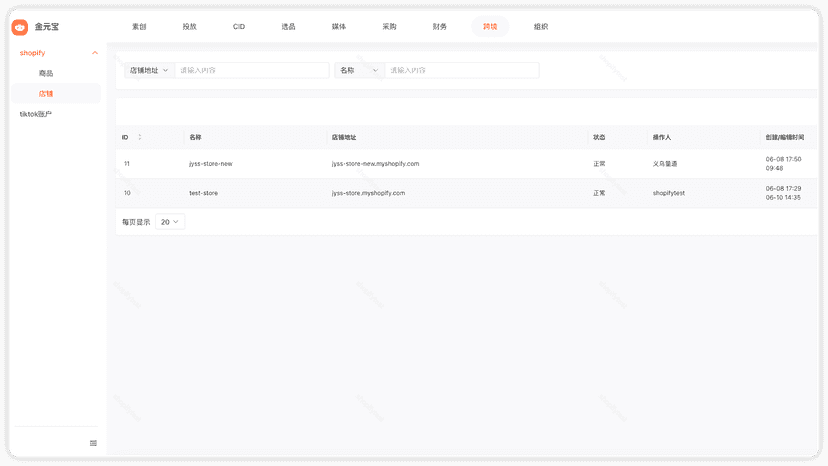This screenshot has height=466, width=828.
Task: Click the 名称 column header
Action: click(x=195, y=137)
